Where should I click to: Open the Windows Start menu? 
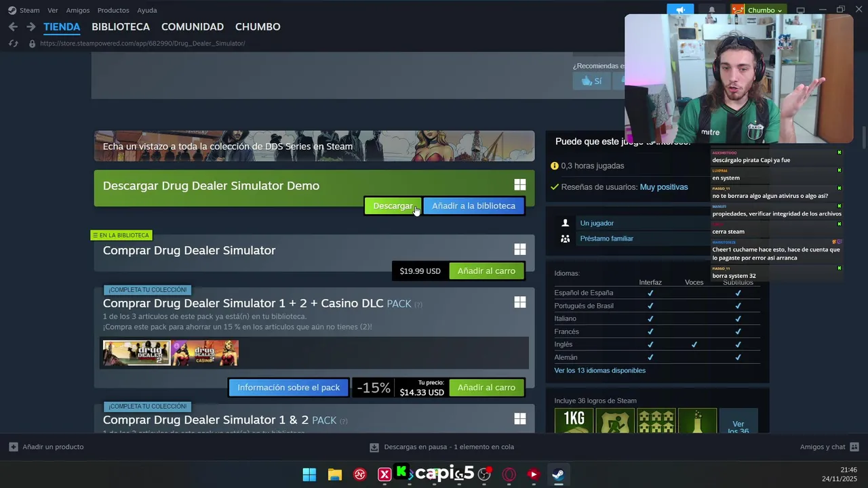[309, 474]
